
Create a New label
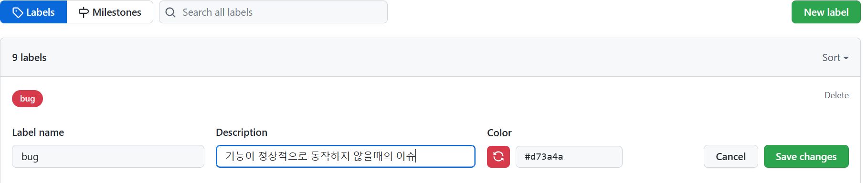826,12
